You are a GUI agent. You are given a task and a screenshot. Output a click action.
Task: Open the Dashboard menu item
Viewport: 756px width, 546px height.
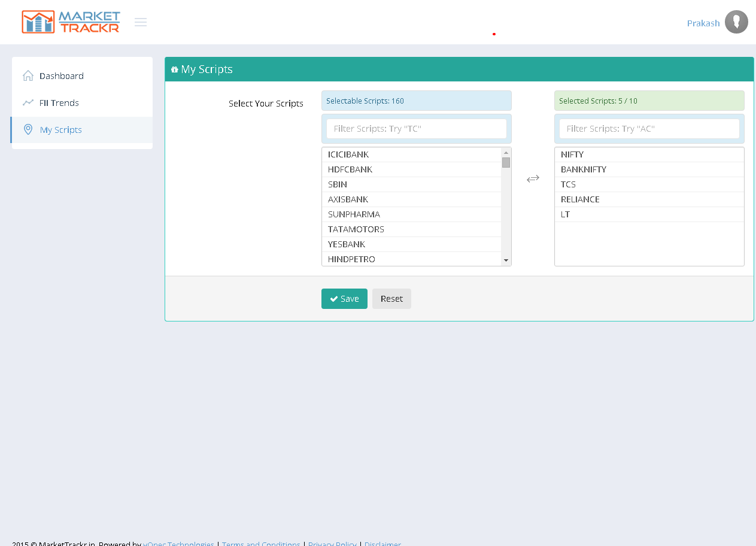(61, 76)
